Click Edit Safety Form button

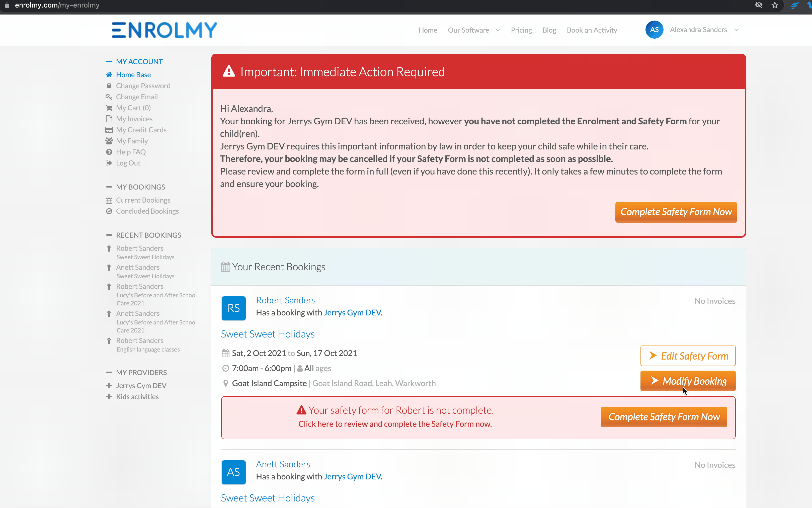point(688,356)
